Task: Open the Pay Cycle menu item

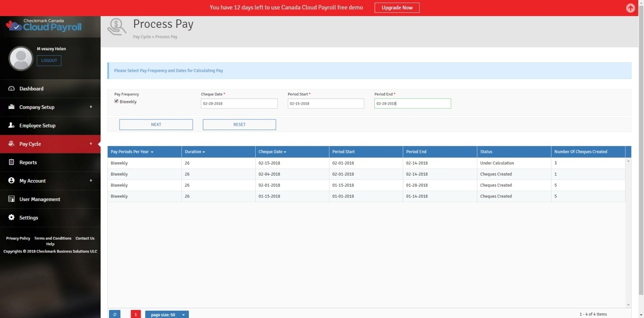Action: pos(30,144)
